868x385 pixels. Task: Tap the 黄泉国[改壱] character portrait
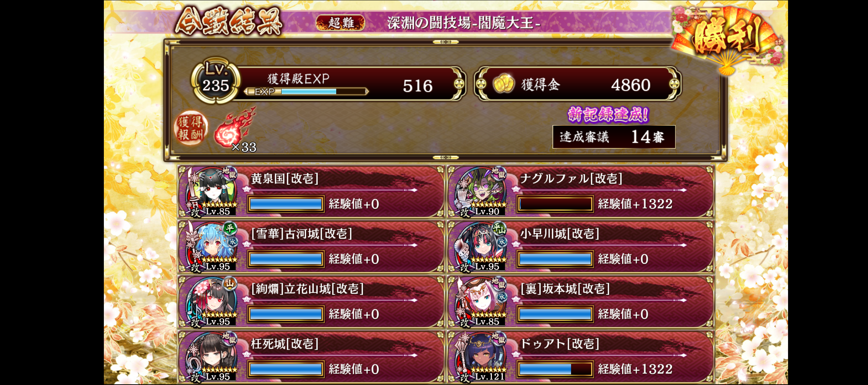click(x=212, y=192)
